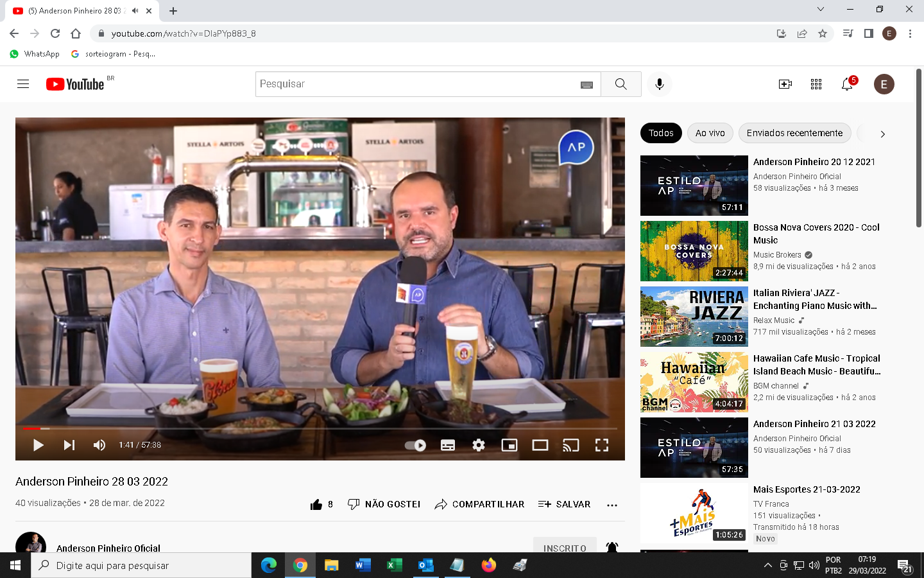Toggle the autoplay switch
Image resolution: width=924 pixels, height=578 pixels.
416,445
